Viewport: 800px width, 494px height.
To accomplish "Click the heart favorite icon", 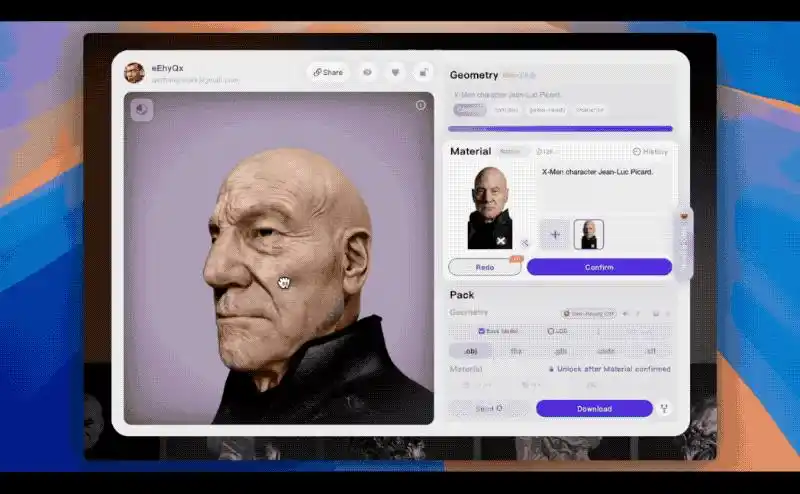I will tap(395, 72).
